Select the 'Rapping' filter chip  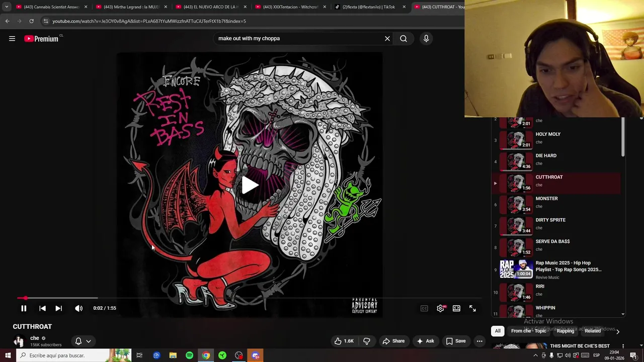pyautogui.click(x=566, y=331)
